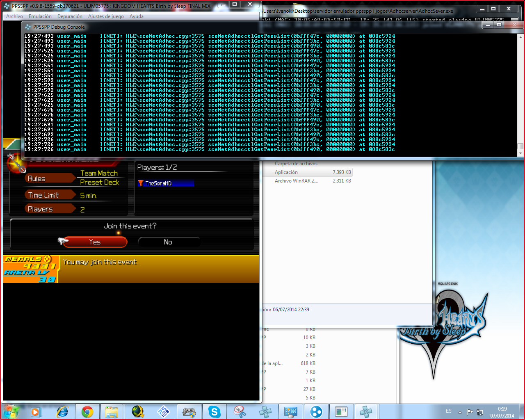The width and height of the screenshot is (525, 420).
Task: Click debug console scrollbar down arrow
Action: 520,153
